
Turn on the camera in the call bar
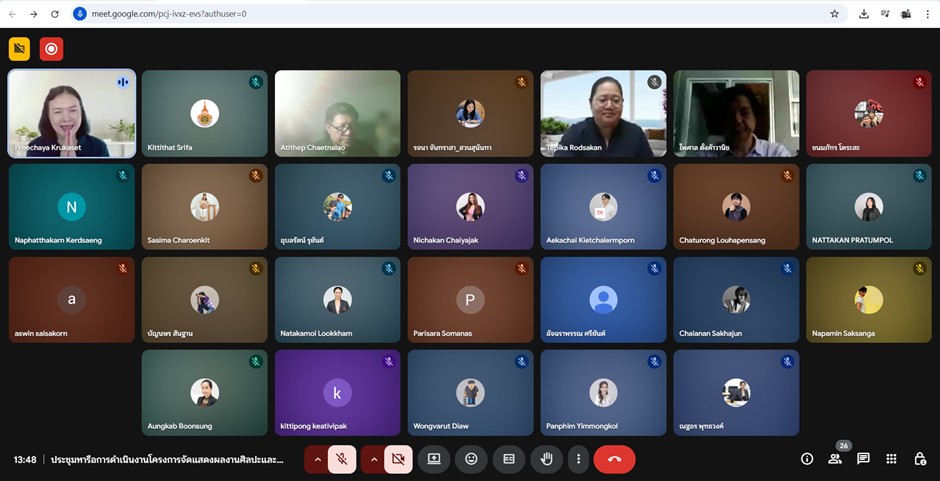[398, 459]
